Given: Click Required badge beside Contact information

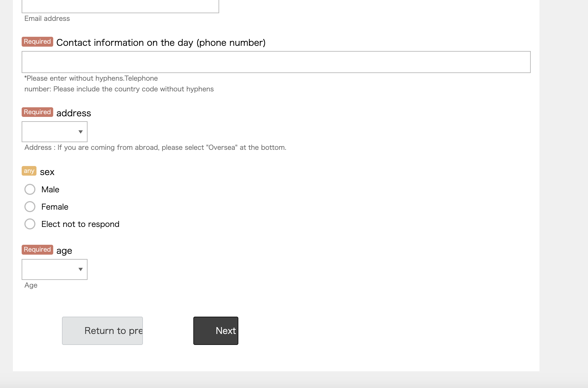Looking at the screenshot, I should click(37, 41).
